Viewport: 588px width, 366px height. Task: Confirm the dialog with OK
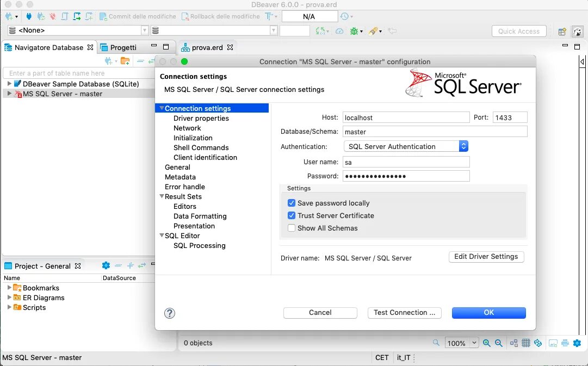click(488, 313)
